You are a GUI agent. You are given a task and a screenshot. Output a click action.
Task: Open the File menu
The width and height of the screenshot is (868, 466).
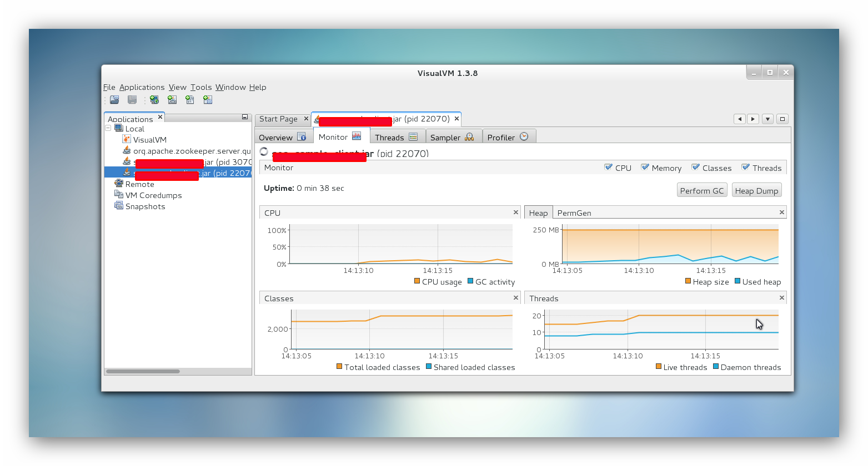pyautogui.click(x=109, y=87)
